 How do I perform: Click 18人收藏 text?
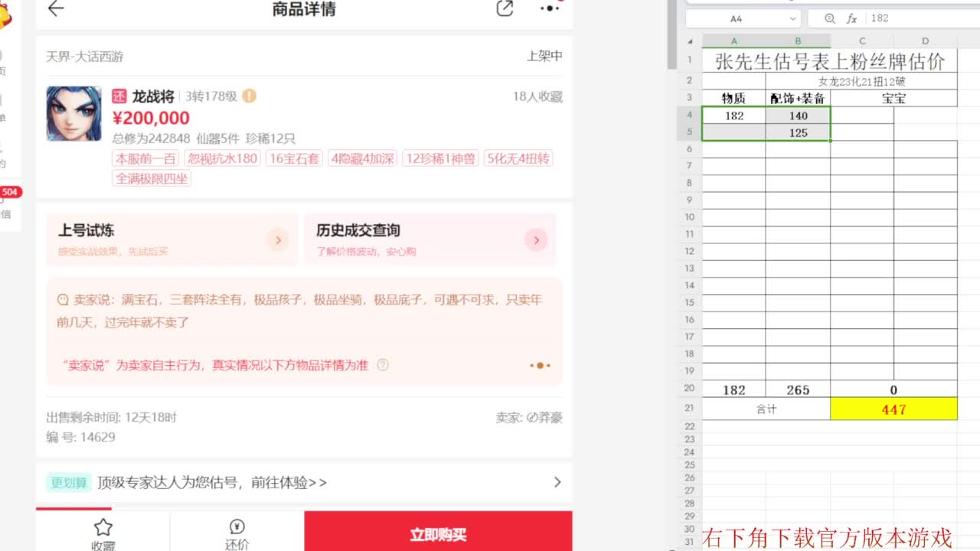537,96
